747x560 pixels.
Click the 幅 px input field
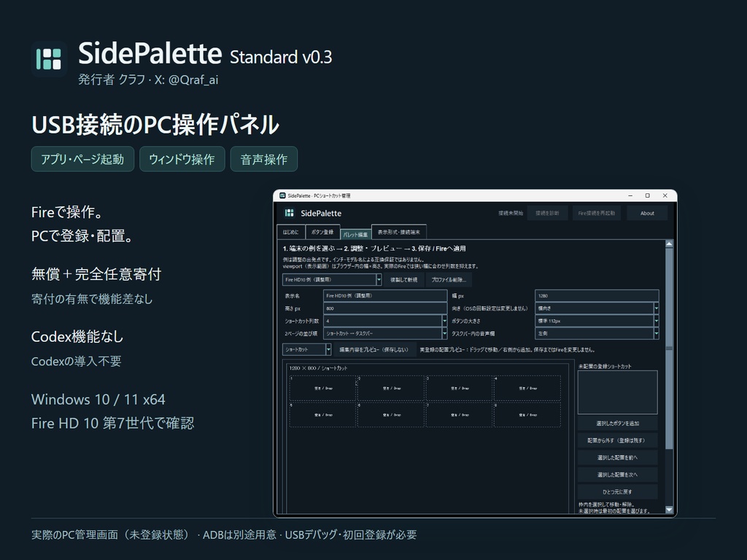click(x=597, y=295)
